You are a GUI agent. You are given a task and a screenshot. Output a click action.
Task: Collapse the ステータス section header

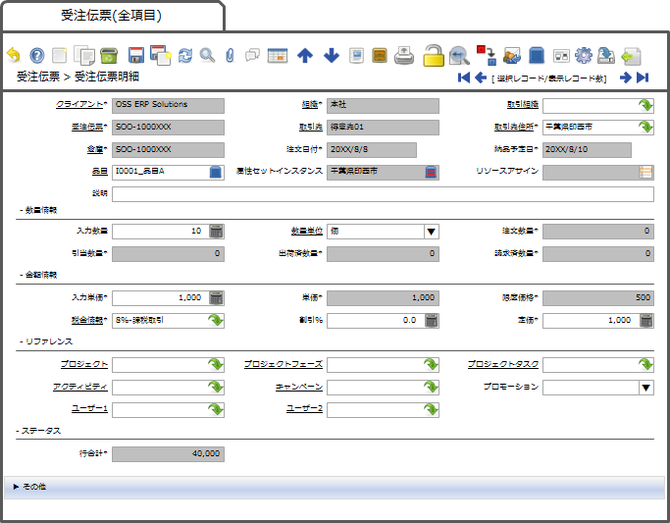[x=38, y=431]
